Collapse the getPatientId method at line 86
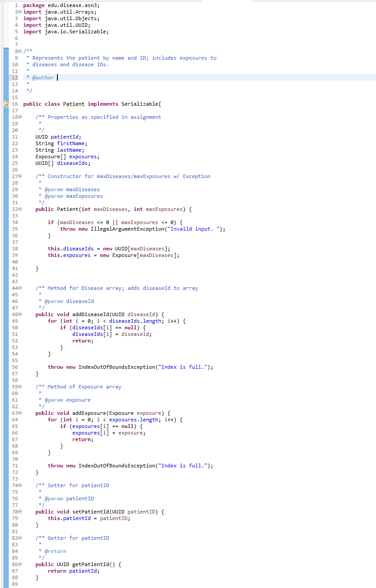This screenshot has height=588, width=376. coord(19,564)
